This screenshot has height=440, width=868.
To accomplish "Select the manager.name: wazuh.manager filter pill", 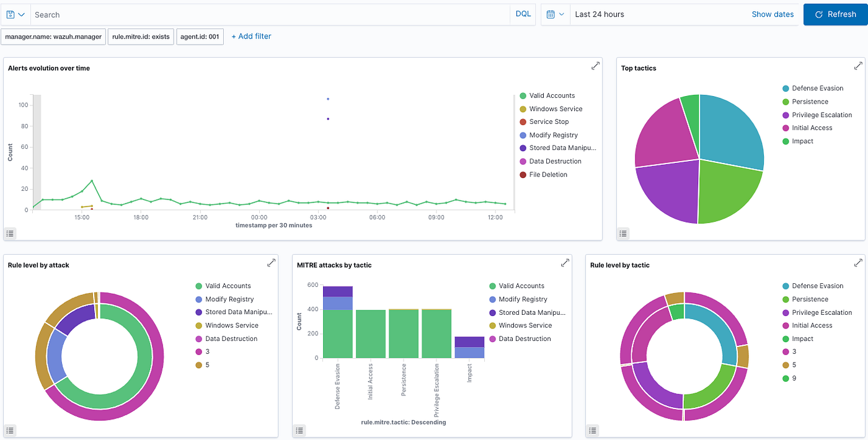I will coord(53,37).
